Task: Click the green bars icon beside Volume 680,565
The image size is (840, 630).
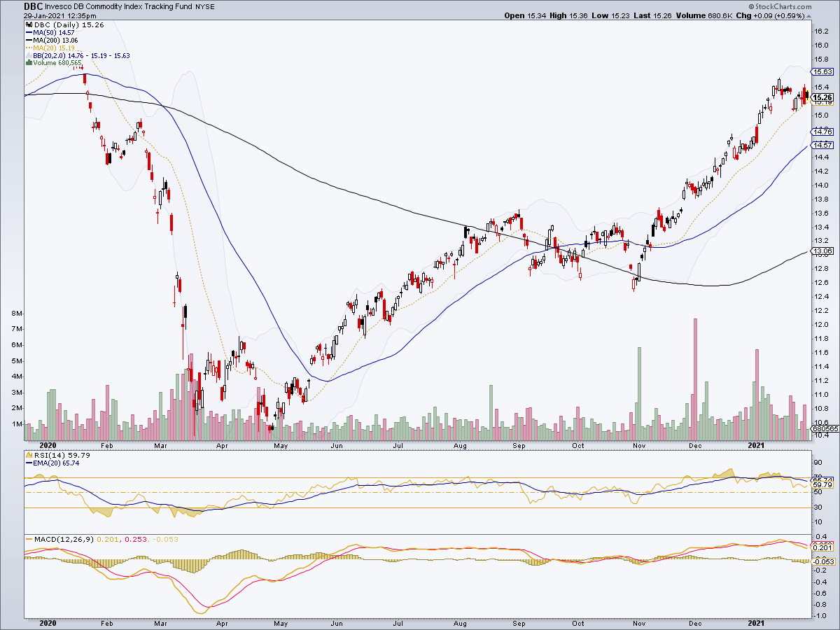Action: click(x=29, y=62)
